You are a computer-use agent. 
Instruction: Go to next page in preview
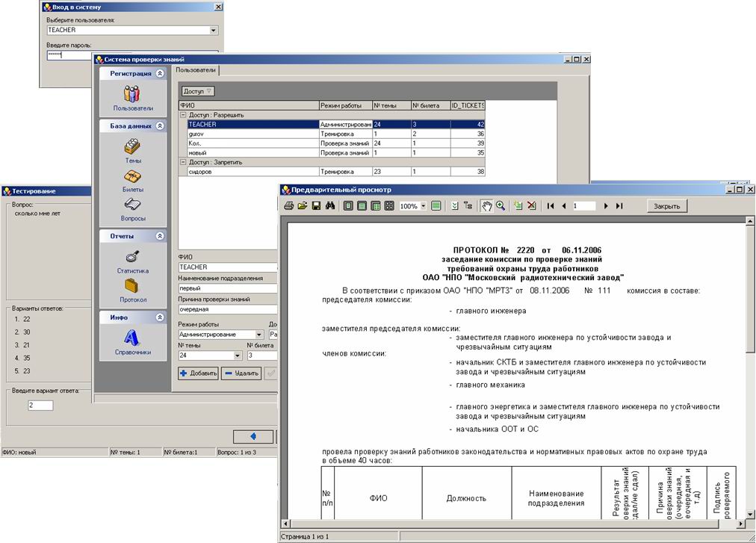point(606,206)
